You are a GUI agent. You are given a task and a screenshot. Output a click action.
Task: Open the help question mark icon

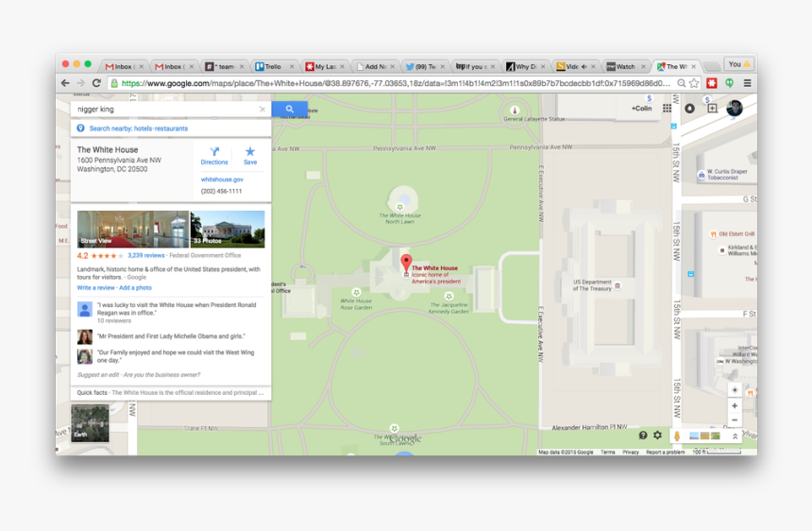click(x=643, y=436)
